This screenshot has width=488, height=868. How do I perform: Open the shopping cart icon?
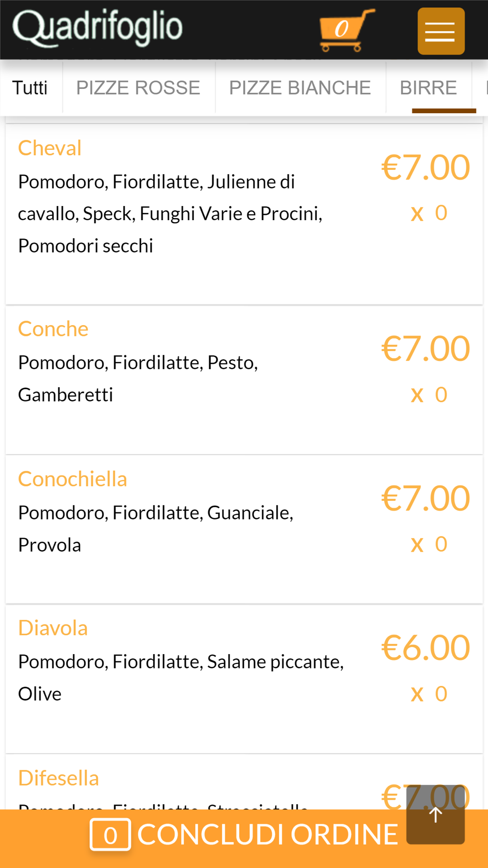[x=346, y=30]
